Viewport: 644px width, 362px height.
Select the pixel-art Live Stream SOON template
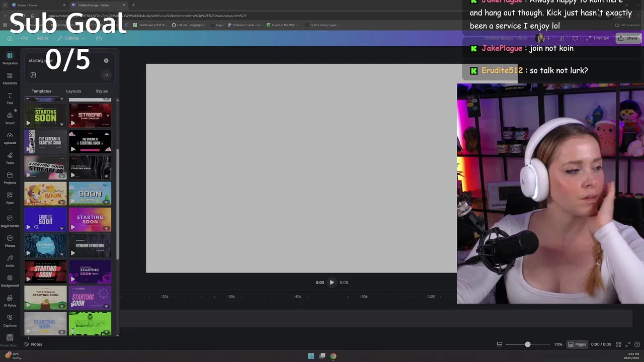90,194
